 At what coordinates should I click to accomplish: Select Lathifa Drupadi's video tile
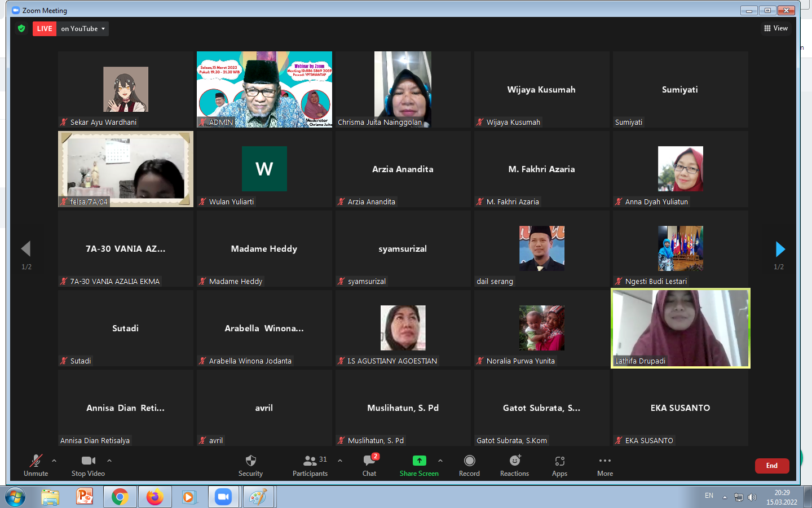pyautogui.click(x=680, y=328)
